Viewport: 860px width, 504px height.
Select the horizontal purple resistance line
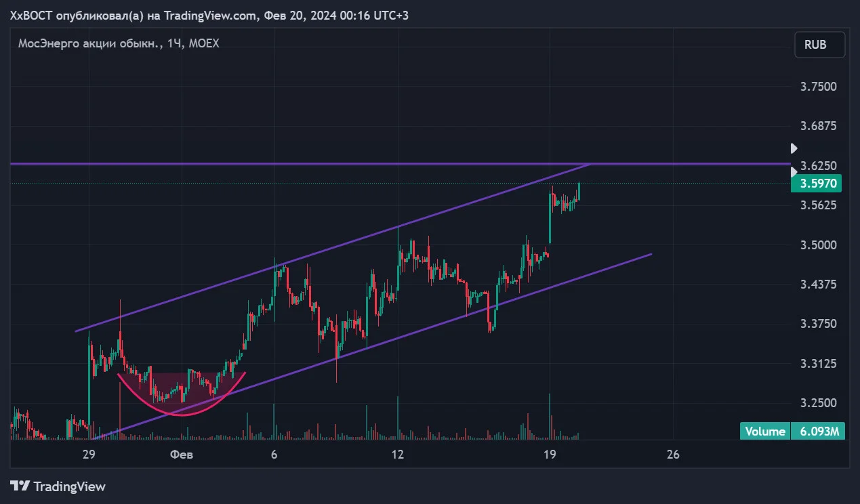point(400,164)
